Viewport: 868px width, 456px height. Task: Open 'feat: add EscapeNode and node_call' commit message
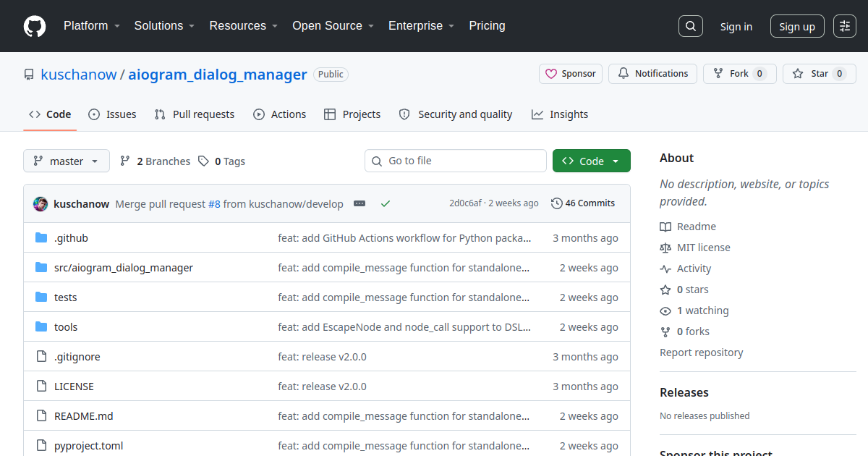point(404,327)
